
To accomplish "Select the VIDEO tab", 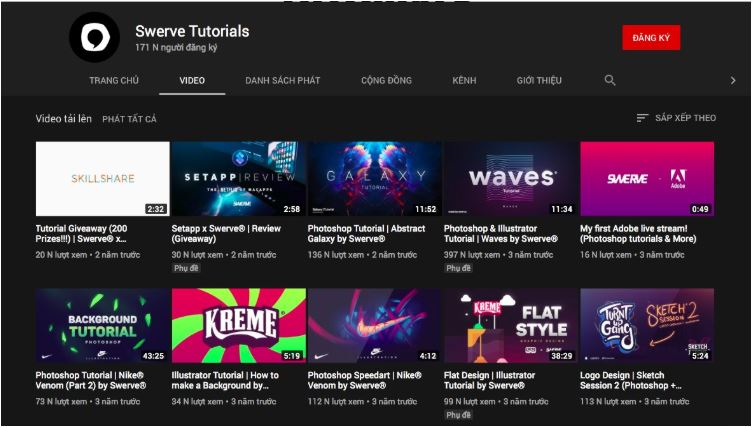I will (x=192, y=81).
